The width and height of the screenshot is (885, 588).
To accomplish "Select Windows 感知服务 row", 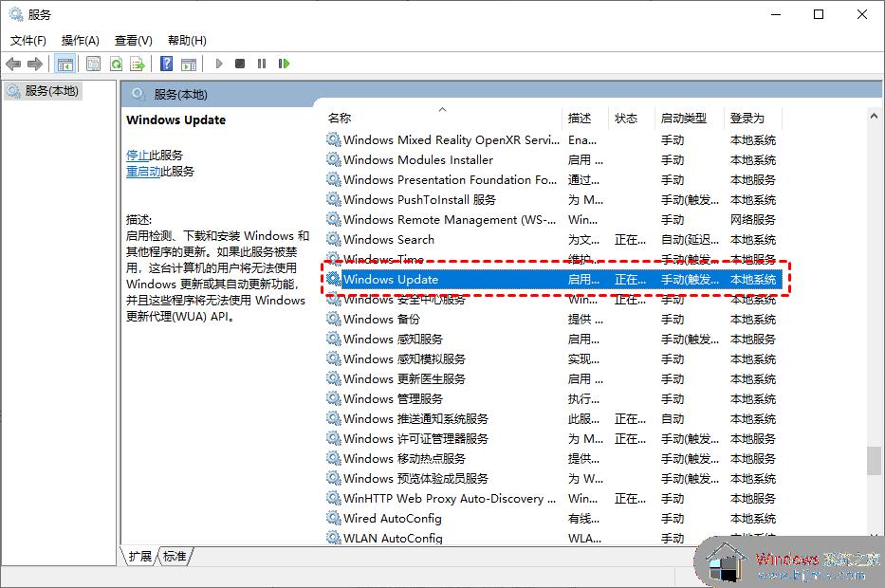I will (553, 339).
